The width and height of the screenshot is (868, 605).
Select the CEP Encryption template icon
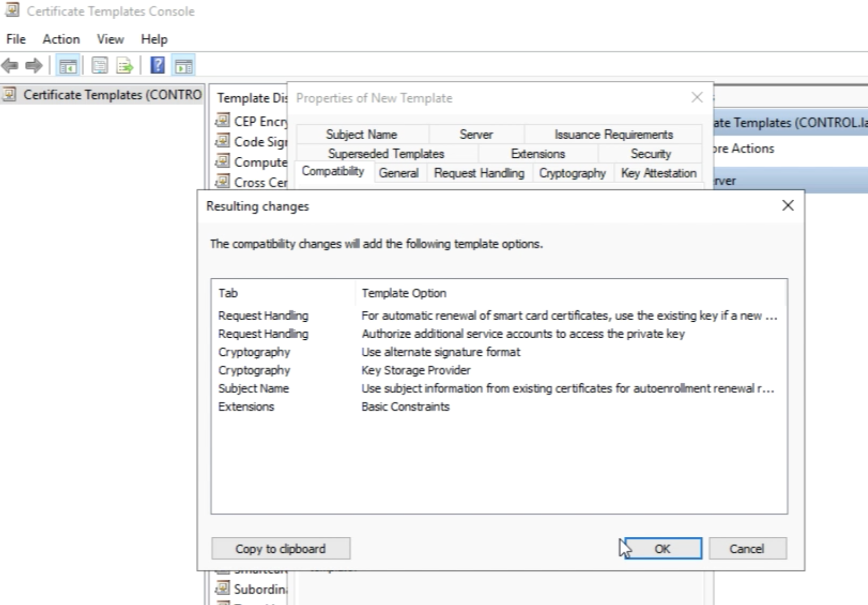tap(223, 120)
